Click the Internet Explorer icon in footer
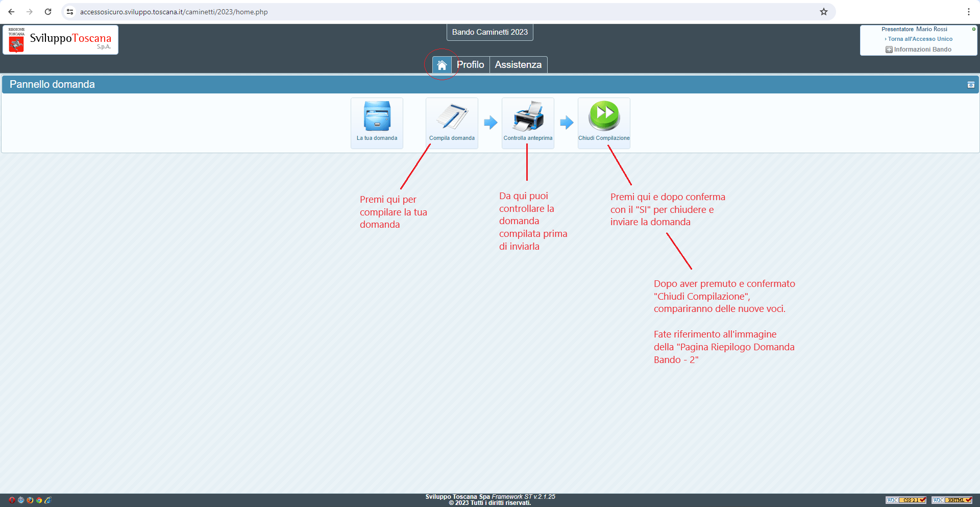The height and width of the screenshot is (507, 980). (48, 500)
